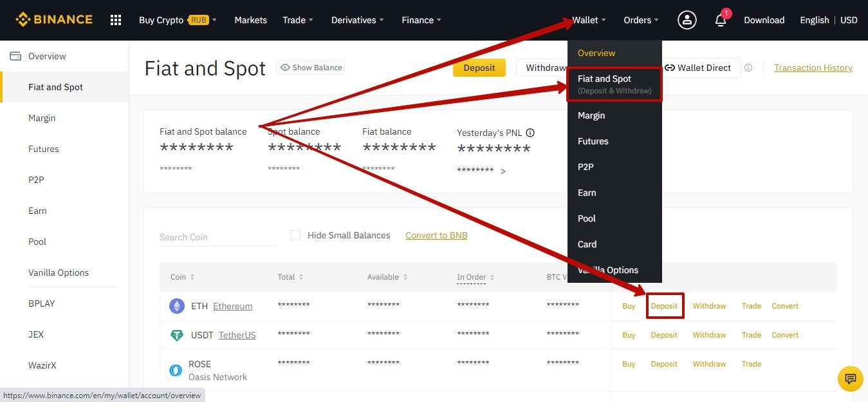Image resolution: width=868 pixels, height=402 pixels.
Task: Open the Transaction History link
Action: (x=813, y=68)
